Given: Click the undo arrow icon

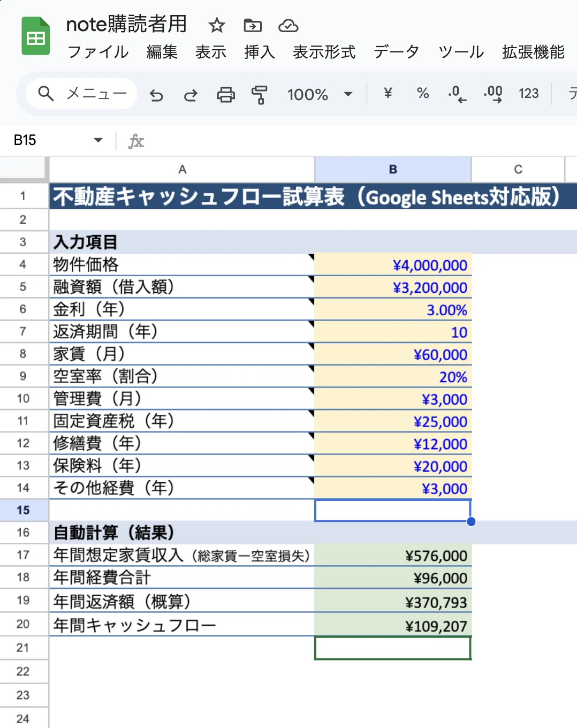Looking at the screenshot, I should (x=156, y=95).
